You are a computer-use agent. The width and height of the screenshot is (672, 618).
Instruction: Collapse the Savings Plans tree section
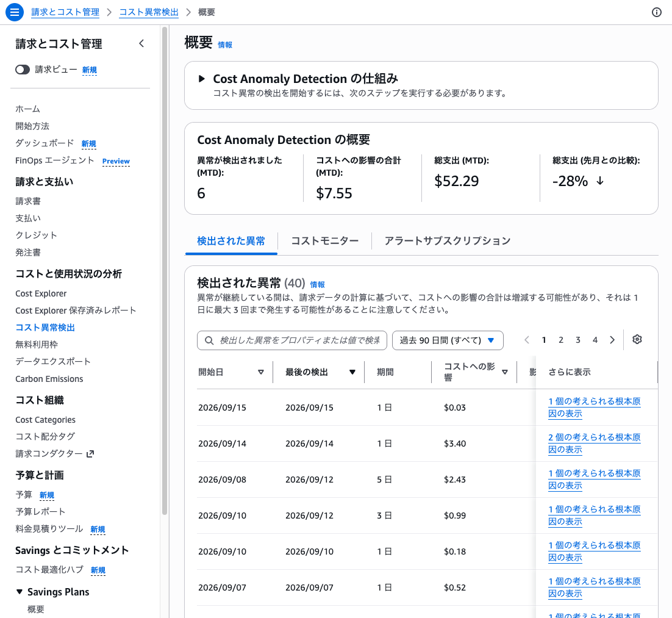point(20,592)
